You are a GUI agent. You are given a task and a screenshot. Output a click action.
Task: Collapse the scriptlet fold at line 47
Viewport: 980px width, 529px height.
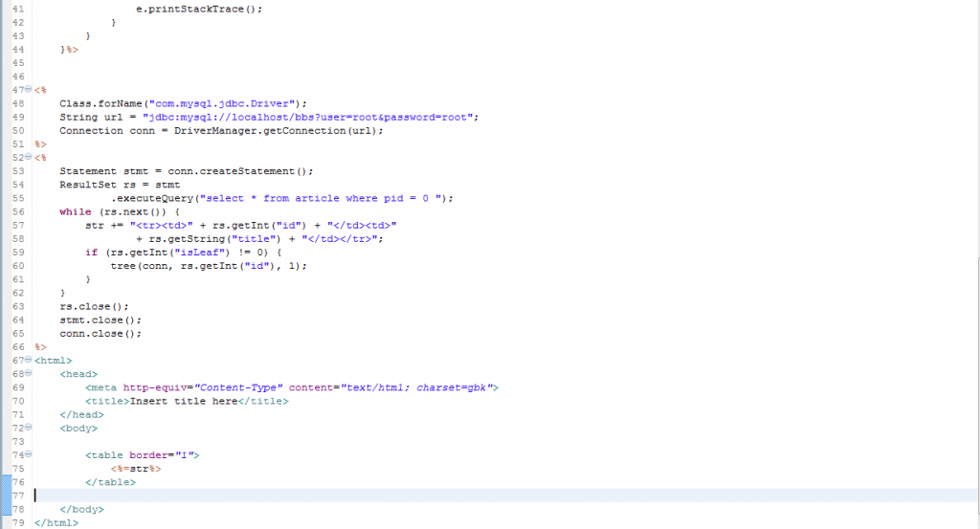pos(28,89)
